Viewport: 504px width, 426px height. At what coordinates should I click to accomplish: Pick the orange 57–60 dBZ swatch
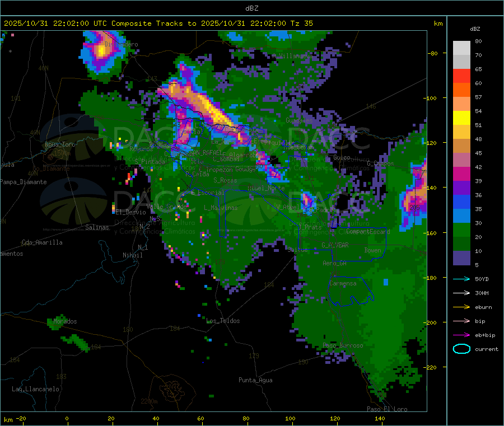pyautogui.click(x=461, y=90)
